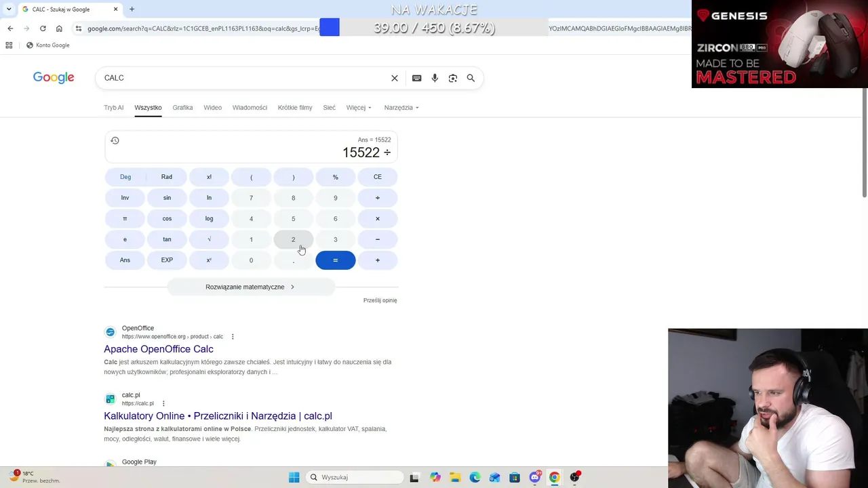Start a voice search with the microphone

click(x=435, y=78)
